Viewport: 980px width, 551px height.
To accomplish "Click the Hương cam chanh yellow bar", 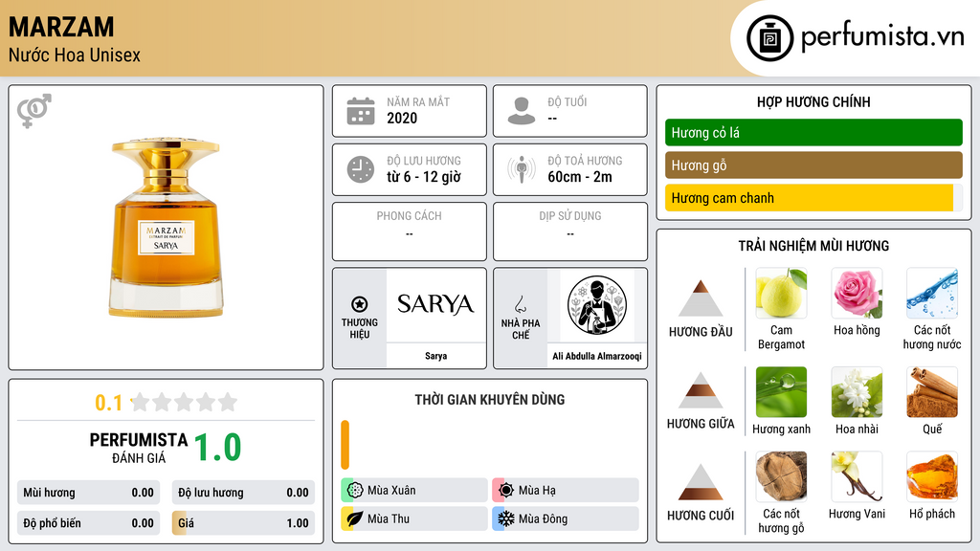I will point(813,198).
